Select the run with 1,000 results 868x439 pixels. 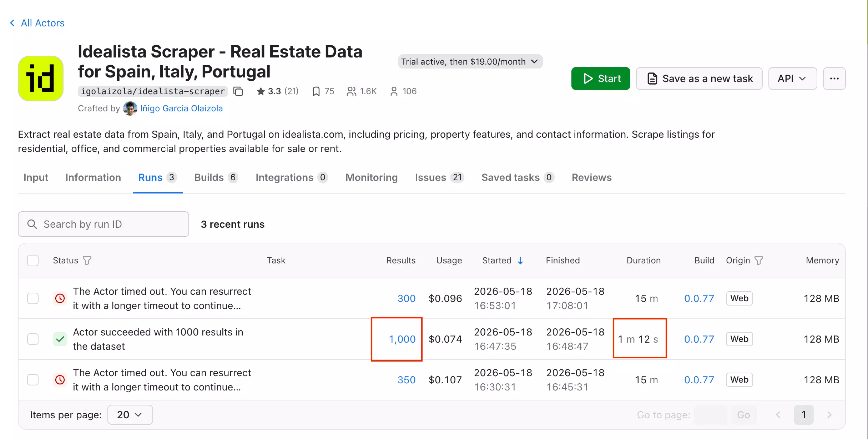click(33, 339)
